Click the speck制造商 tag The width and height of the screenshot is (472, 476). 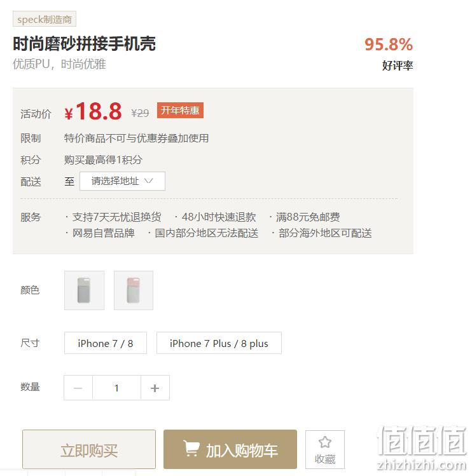(45, 19)
